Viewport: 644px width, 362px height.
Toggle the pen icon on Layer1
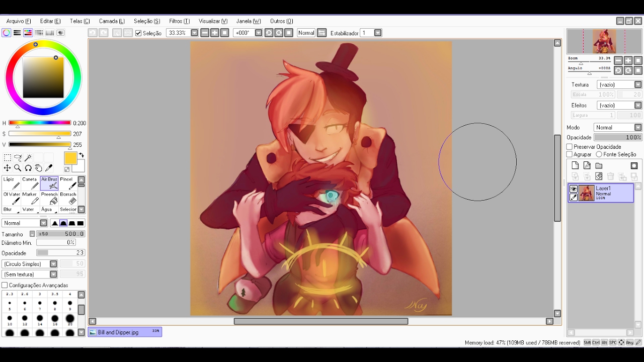click(574, 197)
